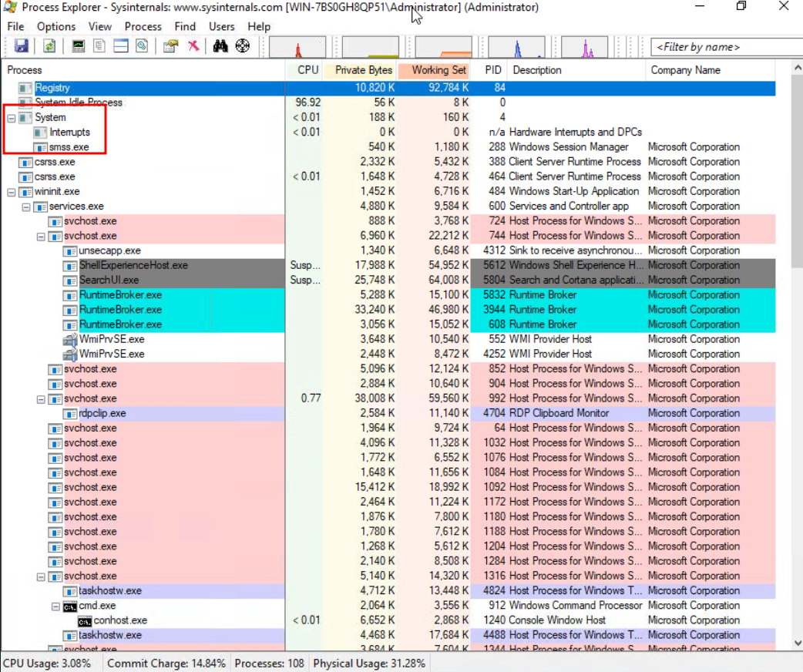Viewport: 803px width, 672px height.
Task: Click the Save floppy disk toolbar icon
Action: coord(21,46)
